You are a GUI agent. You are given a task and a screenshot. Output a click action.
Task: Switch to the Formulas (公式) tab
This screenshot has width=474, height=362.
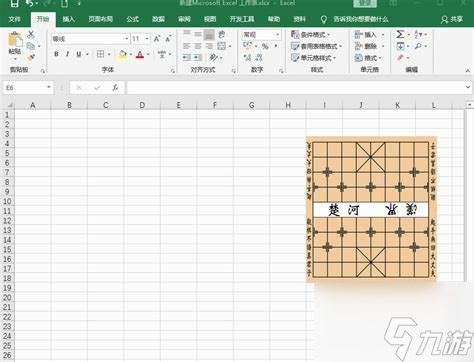(132, 19)
